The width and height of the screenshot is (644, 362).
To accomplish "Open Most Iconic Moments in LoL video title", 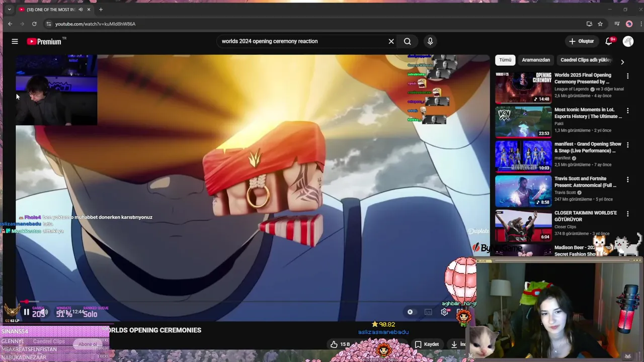I will [x=588, y=113].
